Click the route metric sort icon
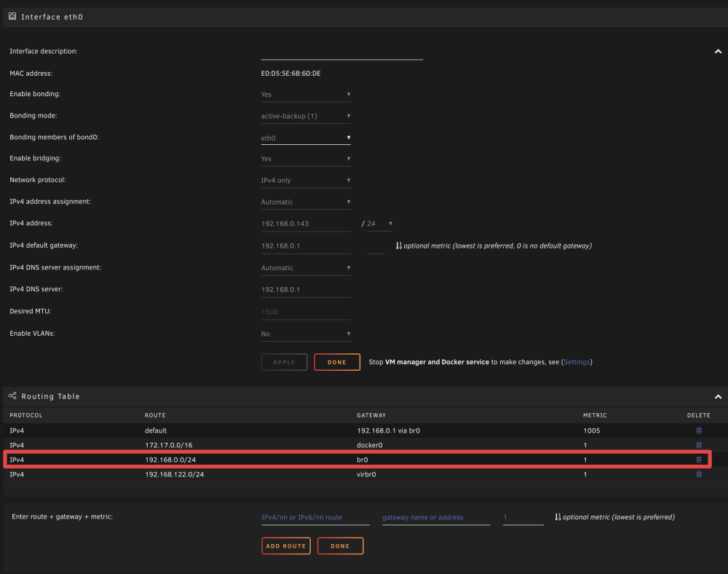This screenshot has height=574, width=728. [x=558, y=517]
